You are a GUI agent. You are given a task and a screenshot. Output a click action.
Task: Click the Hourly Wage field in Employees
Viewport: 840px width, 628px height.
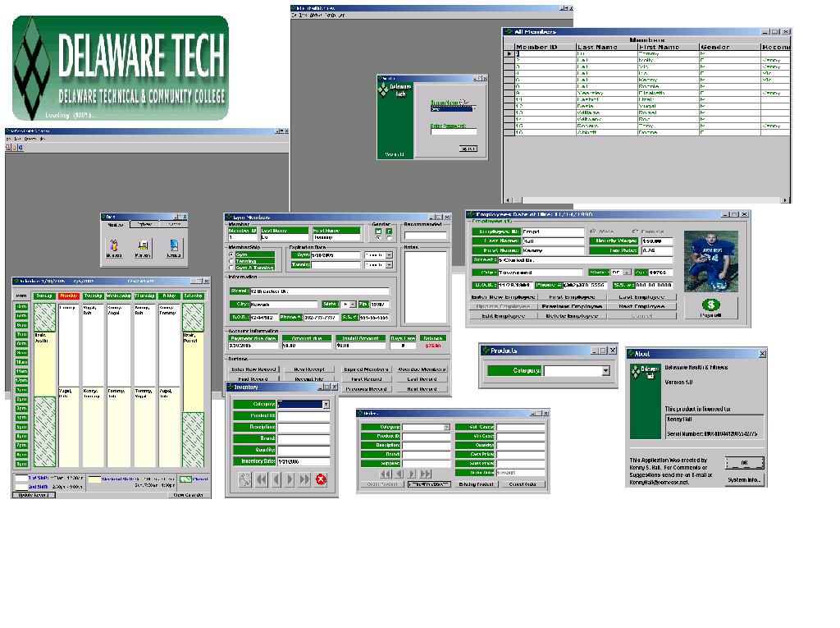tap(657, 241)
